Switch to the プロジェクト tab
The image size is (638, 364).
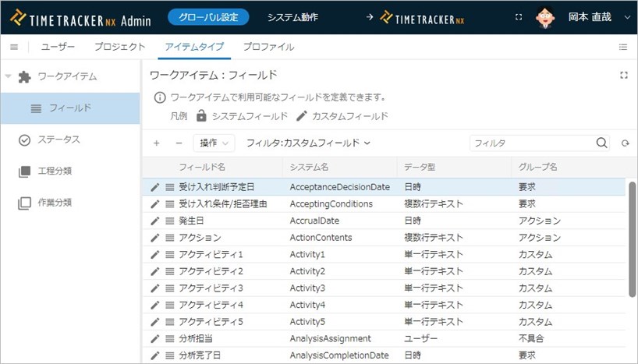[x=120, y=47]
